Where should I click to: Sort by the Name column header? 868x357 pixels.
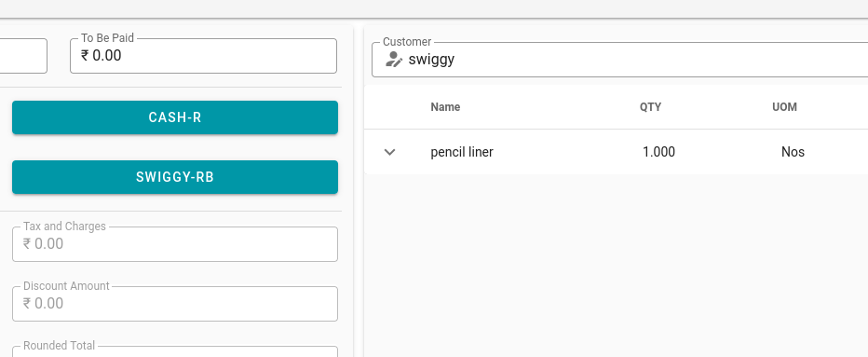[x=445, y=107]
